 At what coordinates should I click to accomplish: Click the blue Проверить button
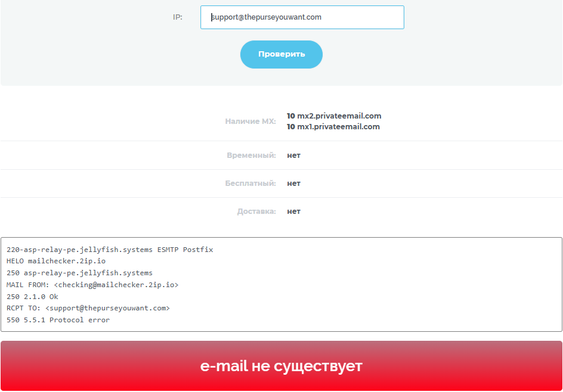pyautogui.click(x=281, y=55)
